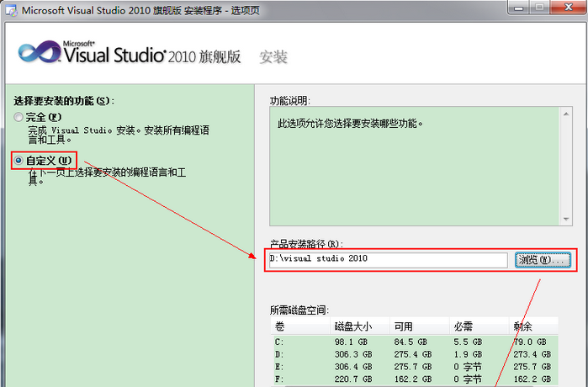Click the 磁盘大小 column header

click(x=360, y=326)
